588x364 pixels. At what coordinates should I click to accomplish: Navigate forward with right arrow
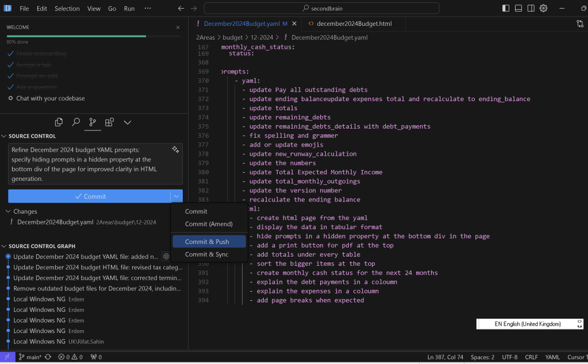(x=194, y=8)
